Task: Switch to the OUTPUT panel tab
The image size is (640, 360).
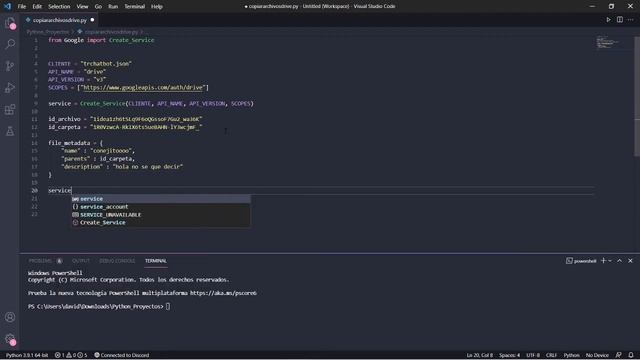Action: 81,261
